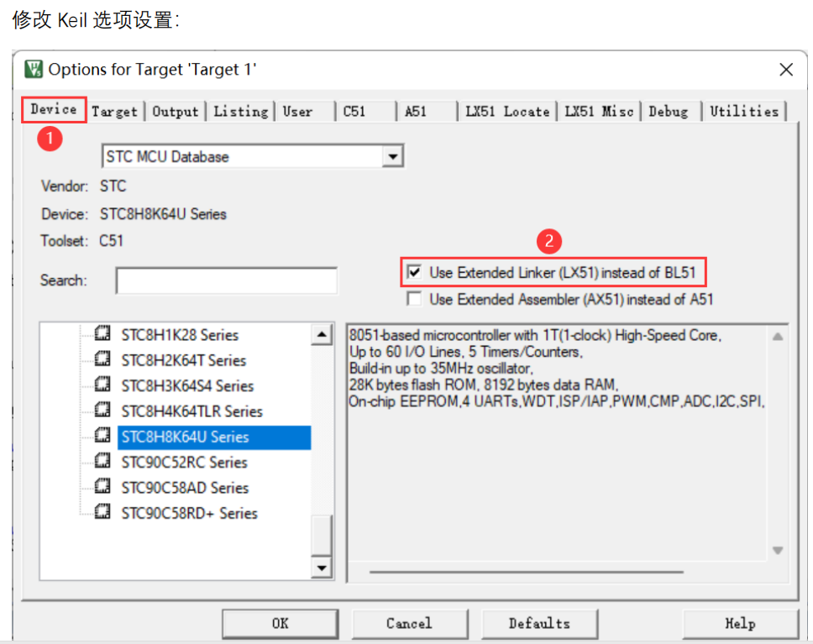Open the LX51 Locate tab

click(x=507, y=112)
